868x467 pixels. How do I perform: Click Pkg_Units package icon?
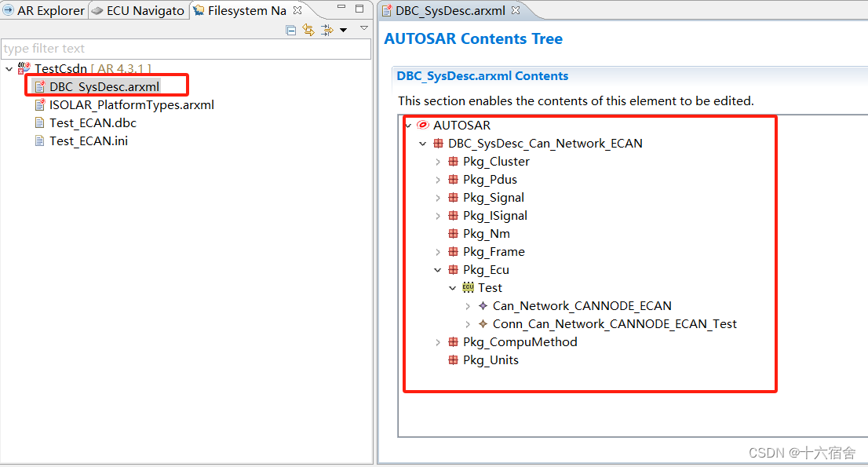(453, 359)
